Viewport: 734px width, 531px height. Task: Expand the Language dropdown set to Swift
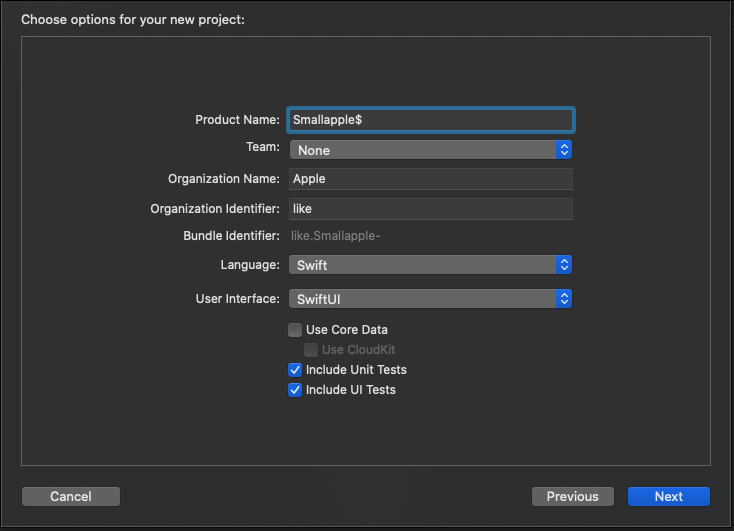[422, 265]
